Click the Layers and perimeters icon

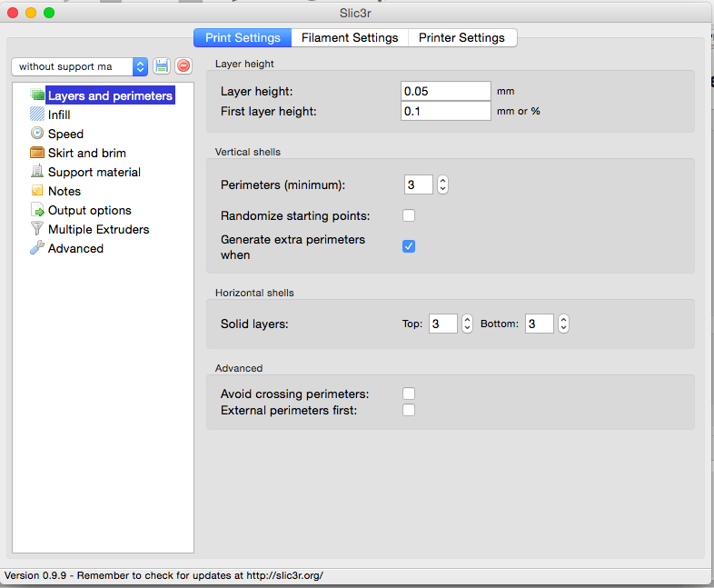coord(37,95)
